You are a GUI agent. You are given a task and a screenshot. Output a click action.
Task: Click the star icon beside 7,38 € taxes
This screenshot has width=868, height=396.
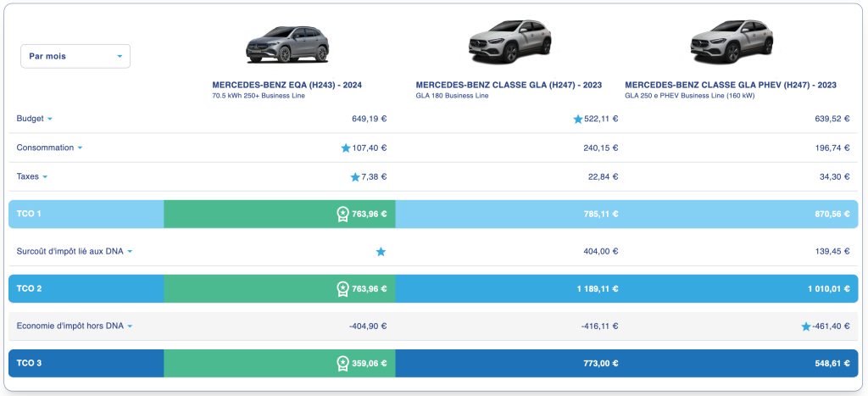coord(355,177)
